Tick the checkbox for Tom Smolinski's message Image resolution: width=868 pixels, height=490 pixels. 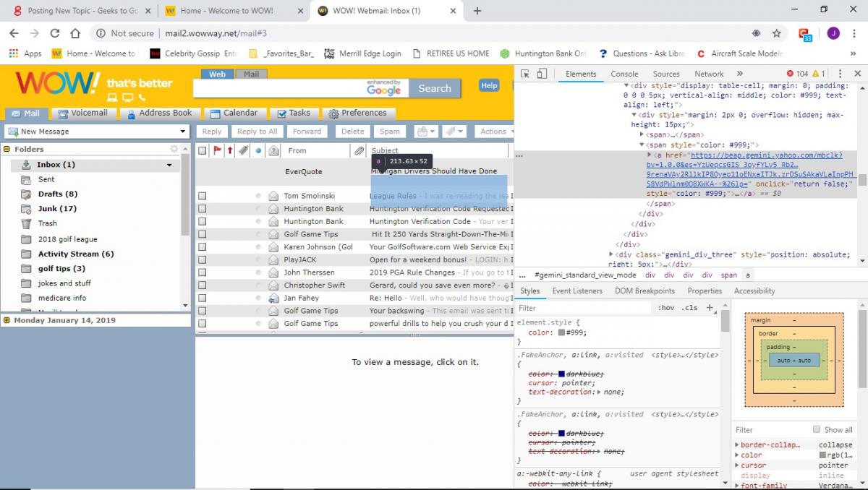click(203, 196)
